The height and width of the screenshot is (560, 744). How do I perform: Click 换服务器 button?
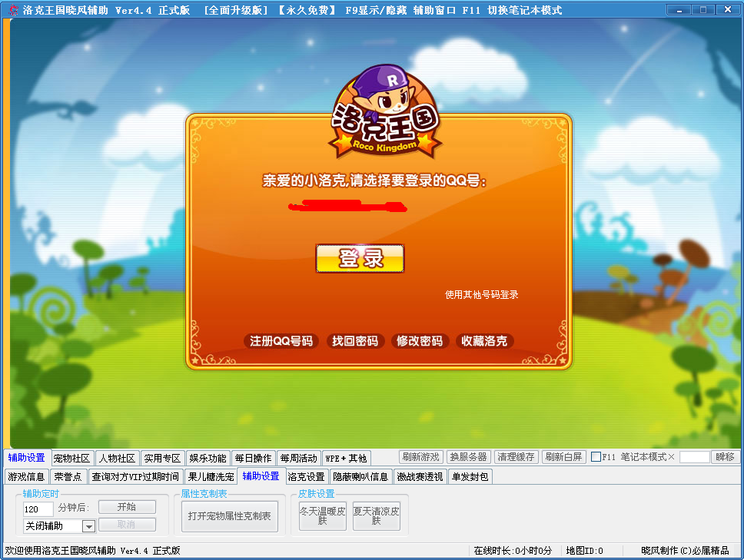click(469, 456)
